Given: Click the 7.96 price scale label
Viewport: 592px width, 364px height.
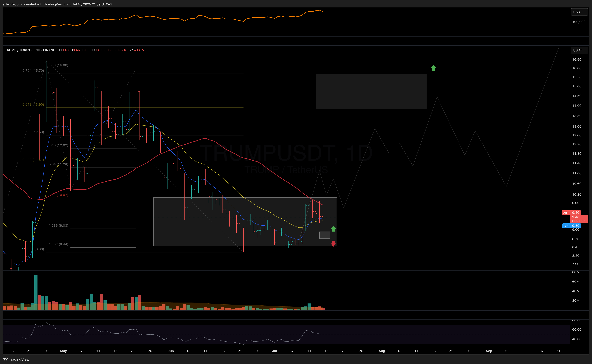Looking at the screenshot, I should tap(576, 264).
